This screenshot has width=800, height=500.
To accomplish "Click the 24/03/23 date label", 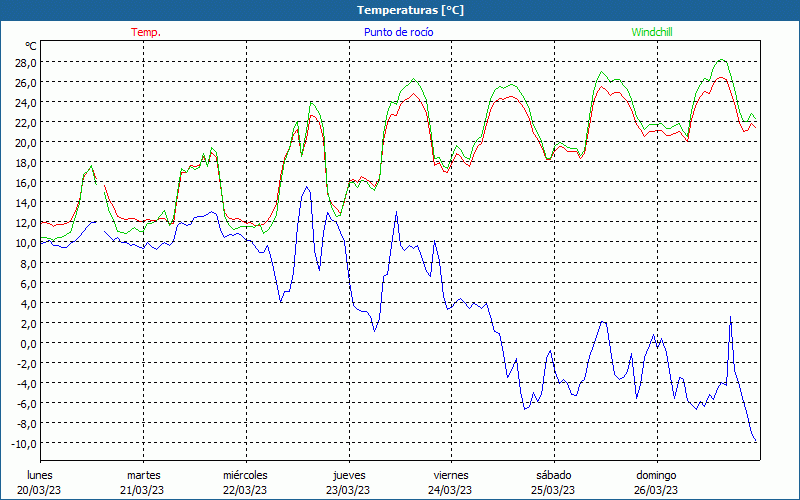I will [451, 490].
